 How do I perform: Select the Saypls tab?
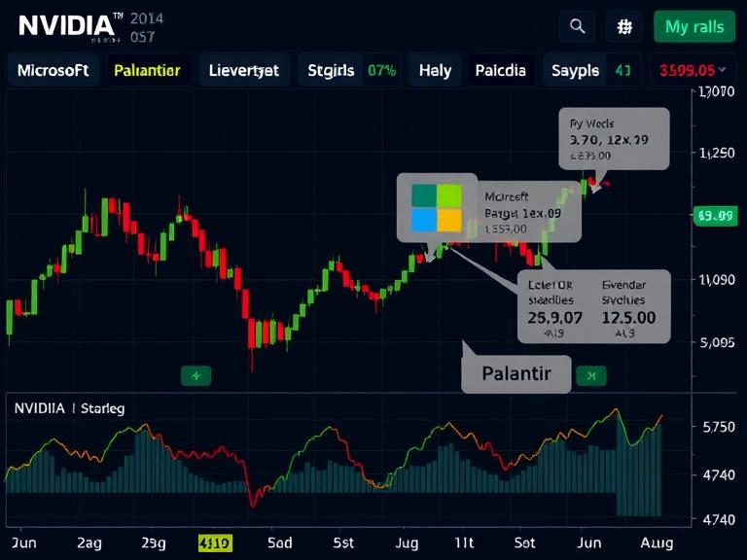[575, 70]
